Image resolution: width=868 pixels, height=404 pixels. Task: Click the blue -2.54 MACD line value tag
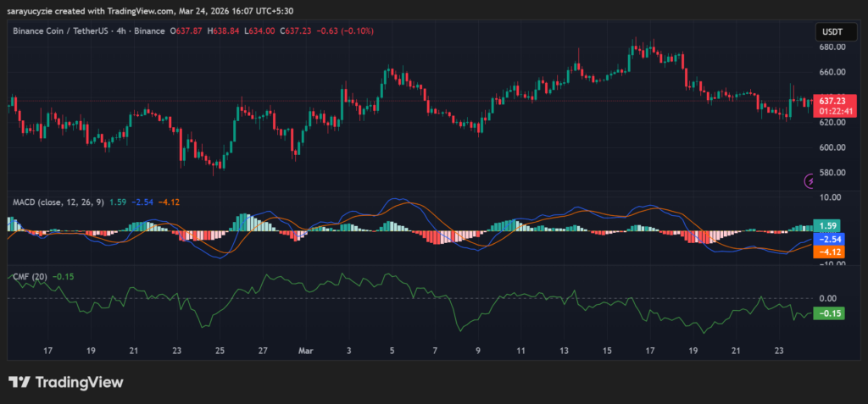click(826, 240)
